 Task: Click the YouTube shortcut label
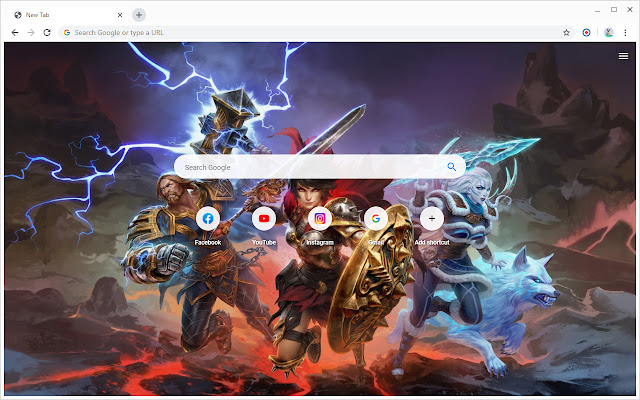(264, 242)
